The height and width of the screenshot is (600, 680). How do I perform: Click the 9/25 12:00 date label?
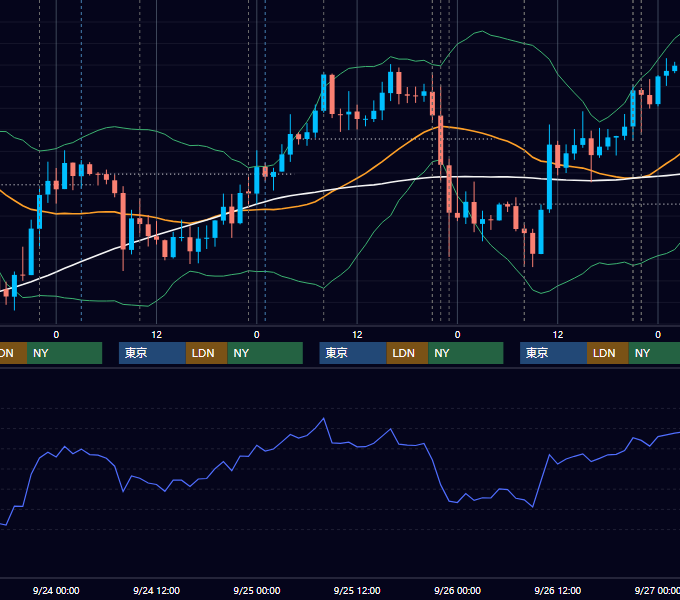coord(357,590)
